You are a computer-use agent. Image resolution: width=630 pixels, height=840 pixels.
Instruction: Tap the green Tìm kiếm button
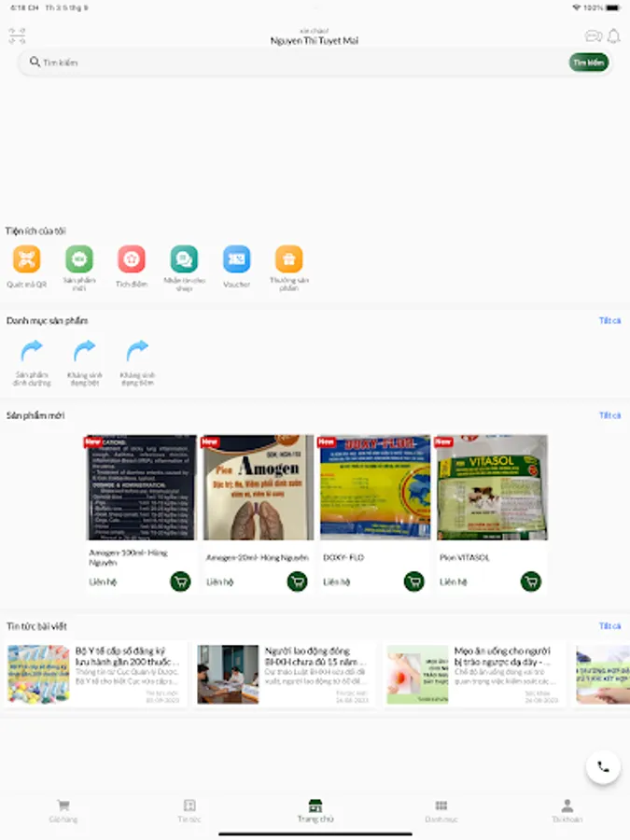click(588, 63)
